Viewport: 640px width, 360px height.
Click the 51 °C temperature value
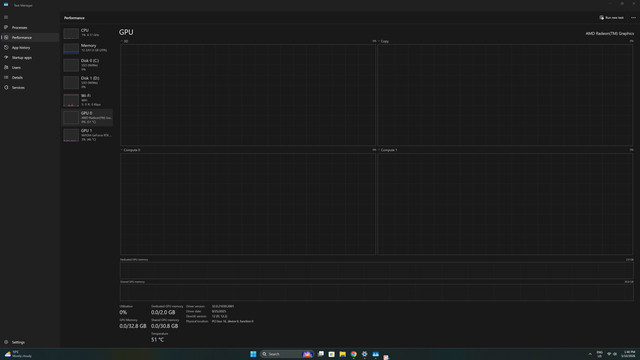click(158, 340)
